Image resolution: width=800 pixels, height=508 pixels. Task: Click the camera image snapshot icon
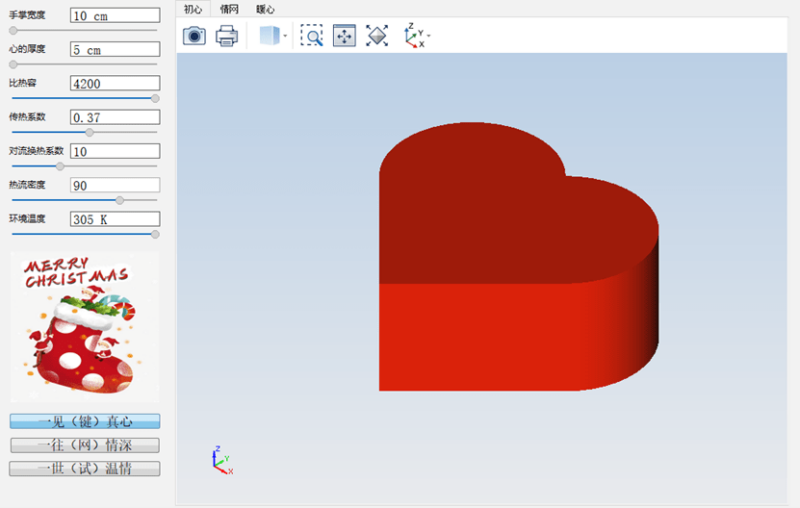(194, 36)
